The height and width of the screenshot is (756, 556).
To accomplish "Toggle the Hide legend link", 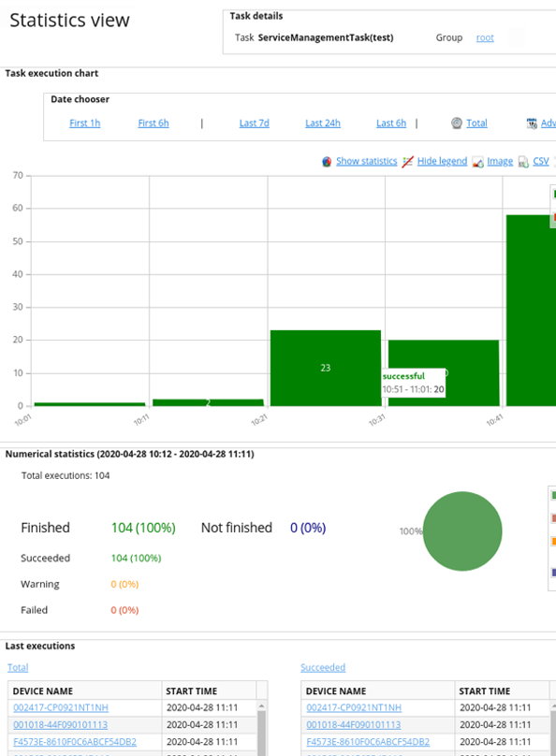I will (442, 161).
